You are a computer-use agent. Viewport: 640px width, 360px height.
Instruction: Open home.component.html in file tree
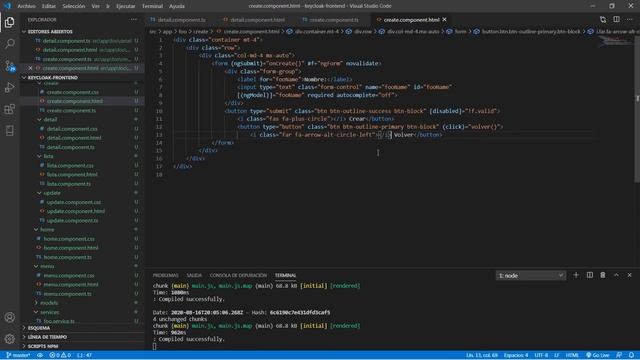pyautogui.click(x=71, y=248)
